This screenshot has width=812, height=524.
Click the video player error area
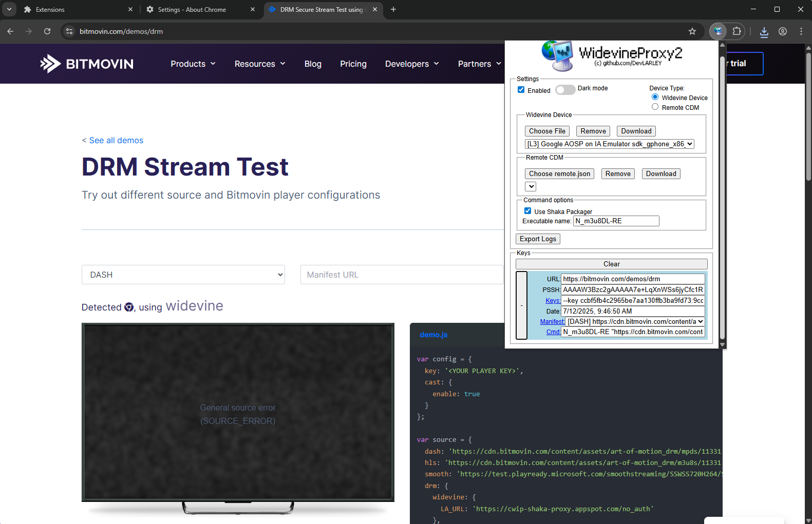[x=238, y=412]
